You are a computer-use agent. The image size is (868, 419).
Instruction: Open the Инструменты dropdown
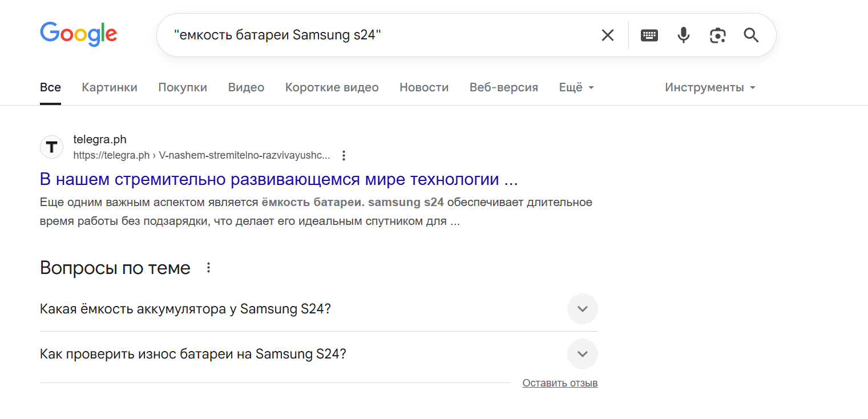click(x=709, y=87)
